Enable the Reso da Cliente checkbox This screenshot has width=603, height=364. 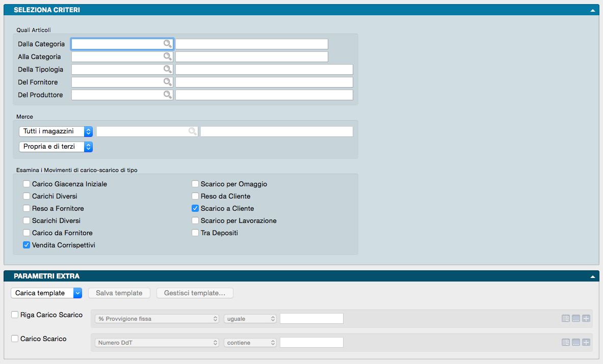point(195,196)
